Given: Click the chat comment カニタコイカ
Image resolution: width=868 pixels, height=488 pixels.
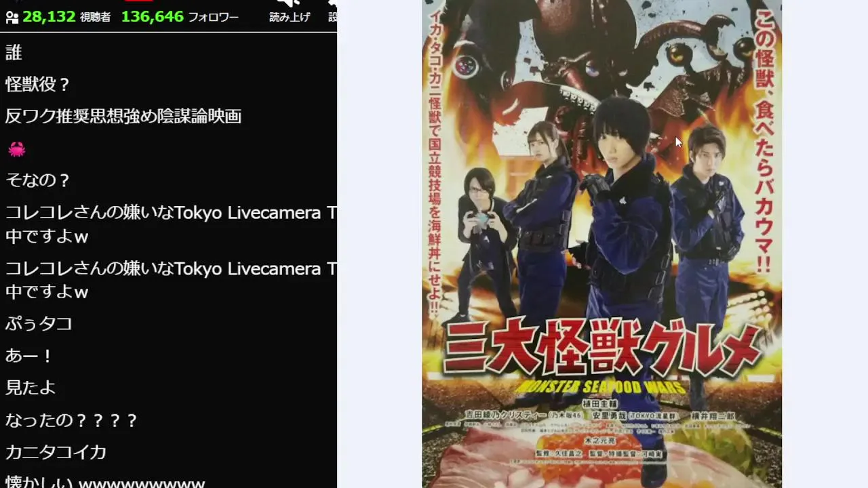Looking at the screenshot, I should click(56, 452).
